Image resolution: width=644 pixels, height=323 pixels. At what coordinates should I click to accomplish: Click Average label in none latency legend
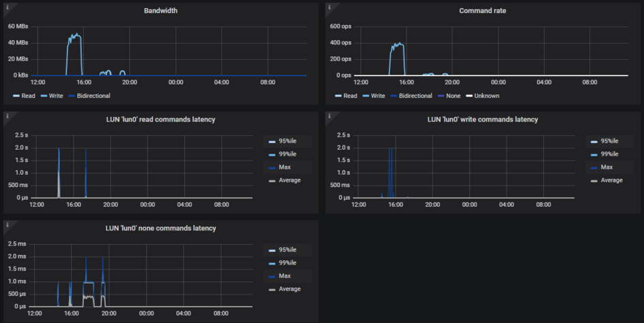tap(289, 289)
